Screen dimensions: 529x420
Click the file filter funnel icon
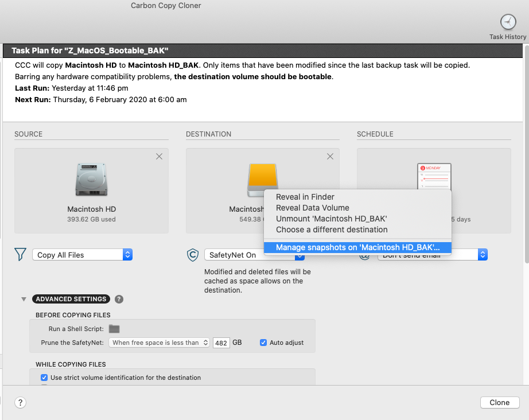20,254
